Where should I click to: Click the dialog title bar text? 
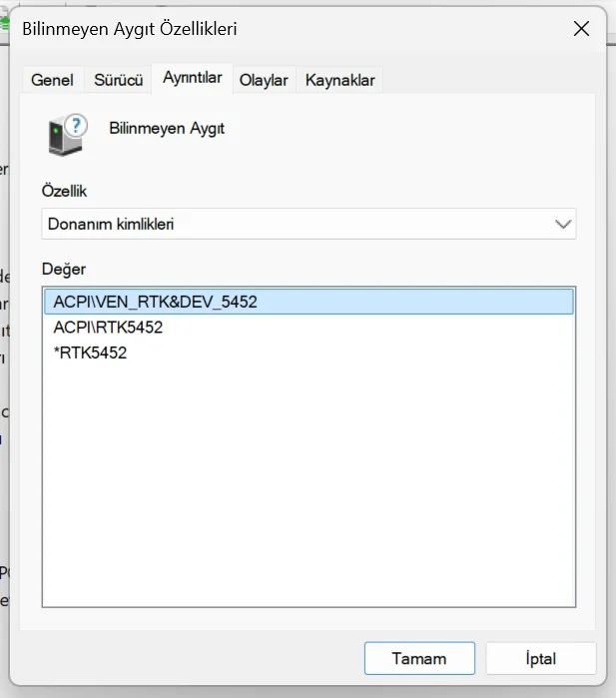130,30
